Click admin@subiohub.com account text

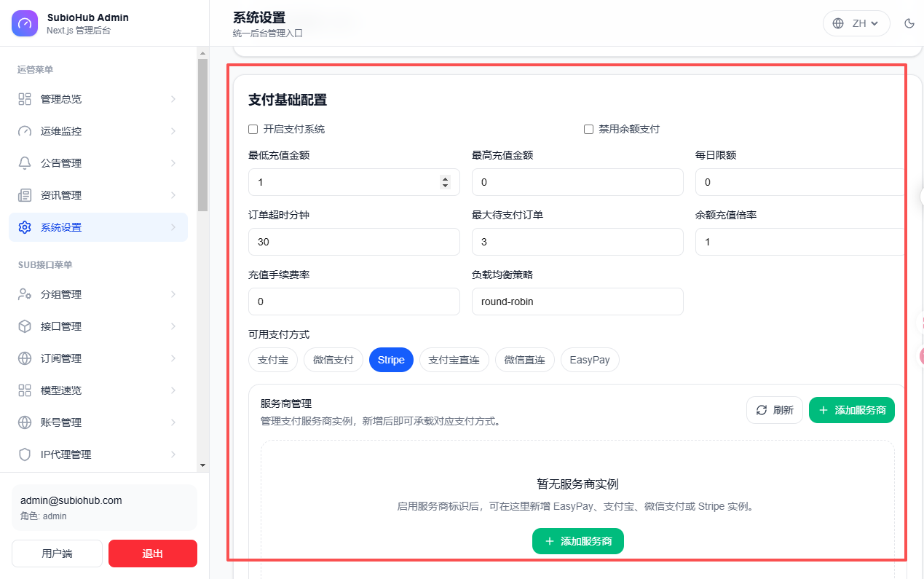[71, 500]
